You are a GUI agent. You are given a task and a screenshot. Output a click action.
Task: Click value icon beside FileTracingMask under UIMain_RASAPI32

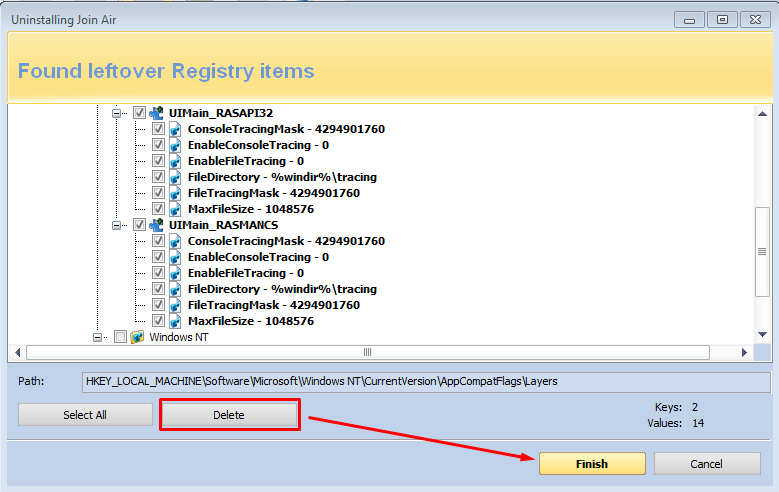pyautogui.click(x=175, y=193)
